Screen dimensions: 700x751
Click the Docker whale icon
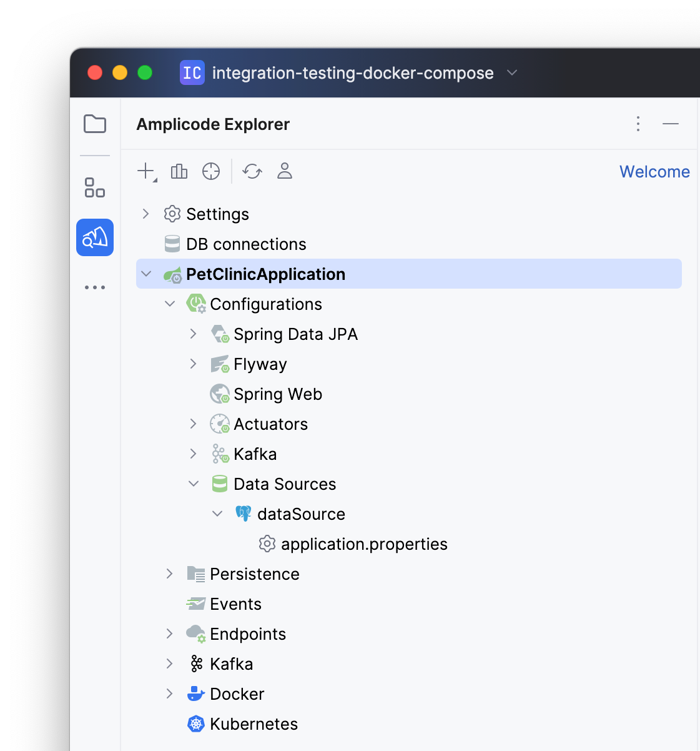(x=196, y=694)
